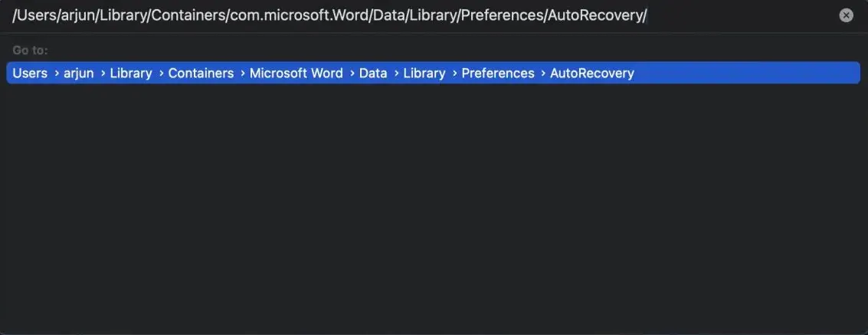Place cursor on "Preferences" in typed path
Screen dimensions: 868x335
point(506,15)
